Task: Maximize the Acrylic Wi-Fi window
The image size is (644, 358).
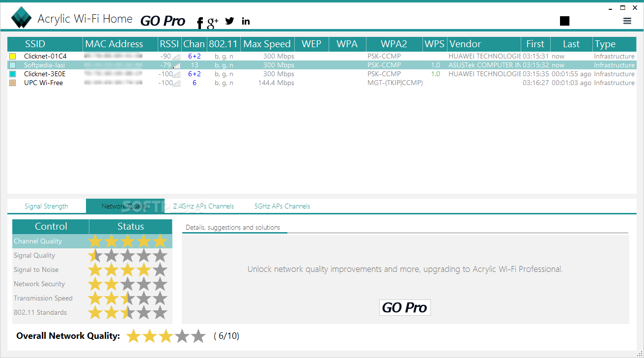Action: [623, 7]
